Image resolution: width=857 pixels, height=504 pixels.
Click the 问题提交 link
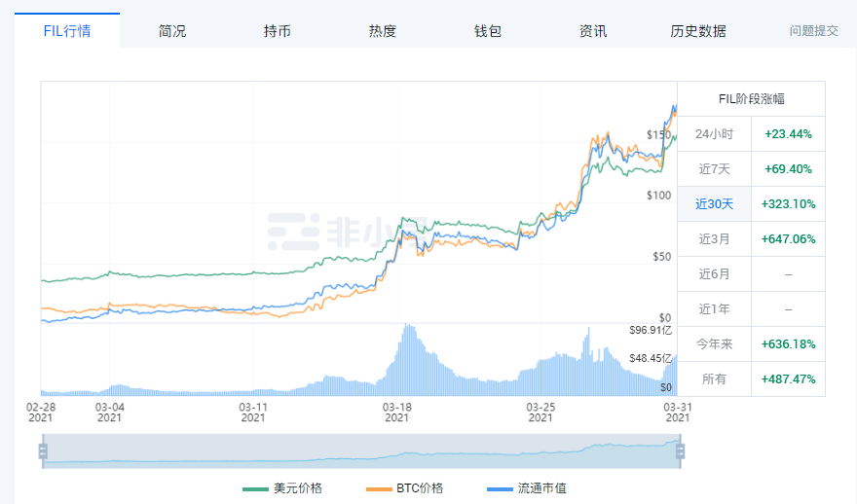[x=813, y=31]
